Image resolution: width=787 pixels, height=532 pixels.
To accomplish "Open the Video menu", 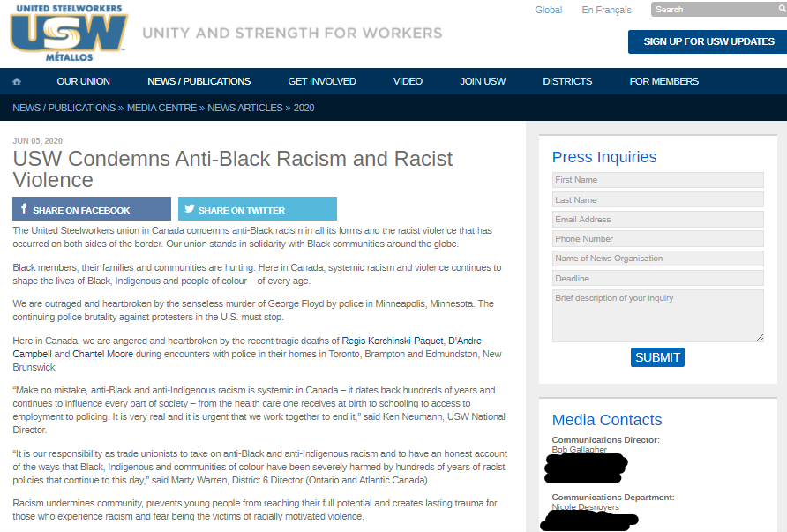I will (408, 81).
